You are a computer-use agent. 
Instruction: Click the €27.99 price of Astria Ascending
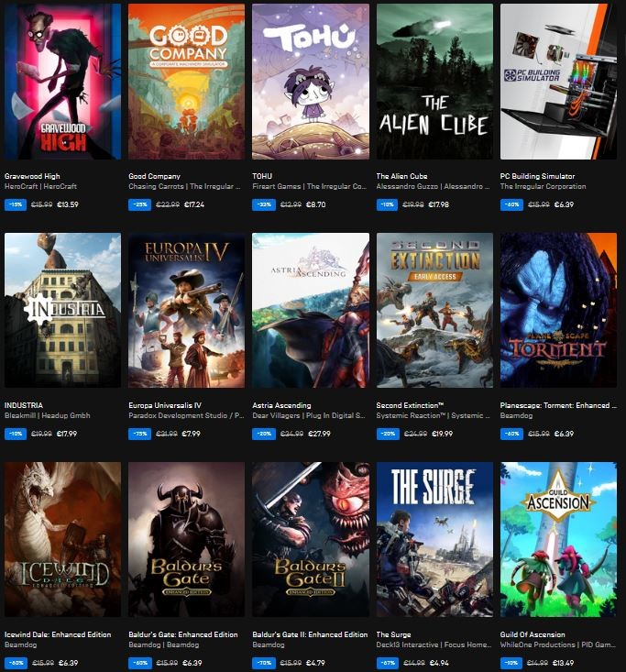click(x=319, y=434)
